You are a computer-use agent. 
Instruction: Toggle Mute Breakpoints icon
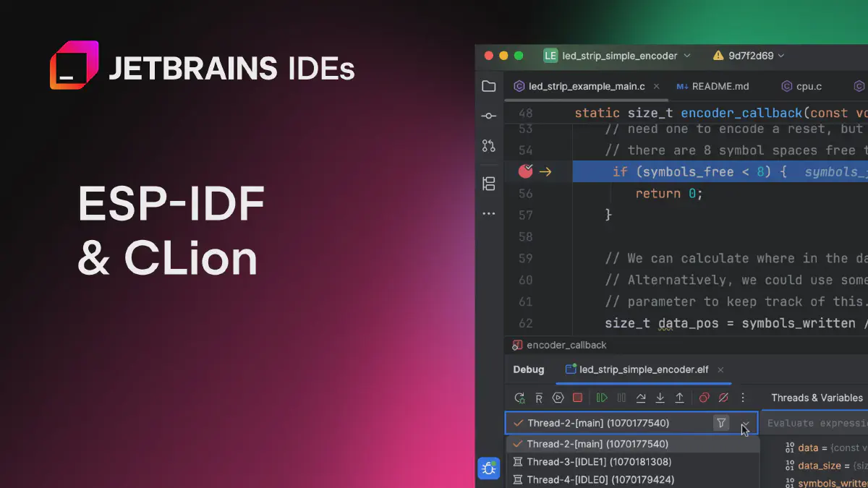[723, 398]
